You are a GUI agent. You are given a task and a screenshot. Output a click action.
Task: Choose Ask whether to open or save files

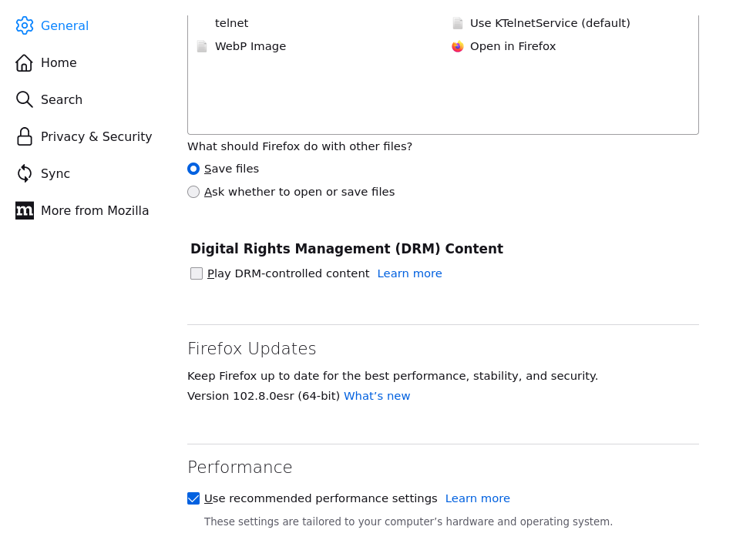point(193,192)
